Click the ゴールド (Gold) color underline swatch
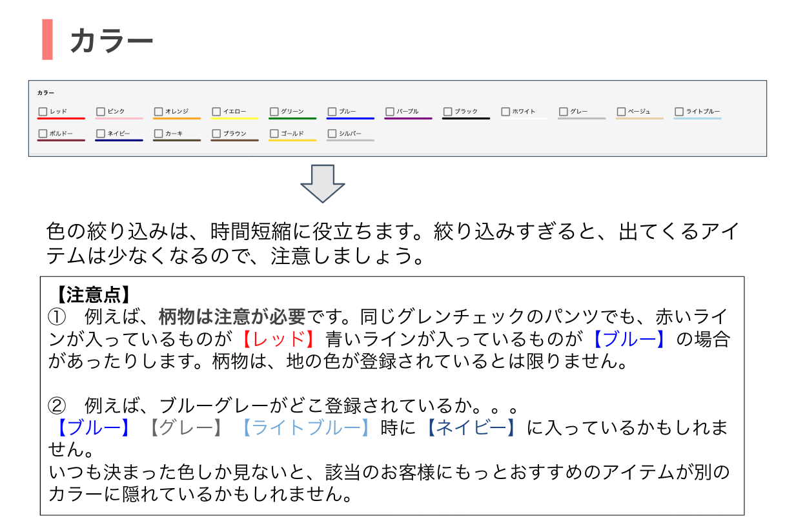Viewport: 785px width, 532px height. coord(292,140)
